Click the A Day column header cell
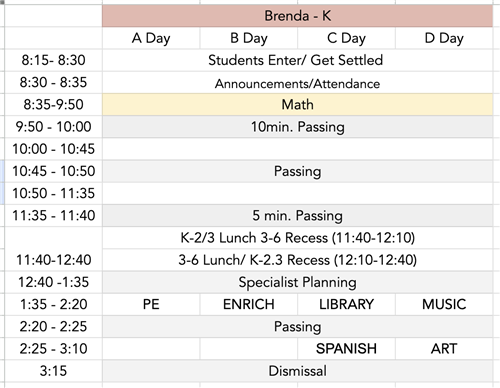This screenshot has height=388, width=500. pos(151,38)
